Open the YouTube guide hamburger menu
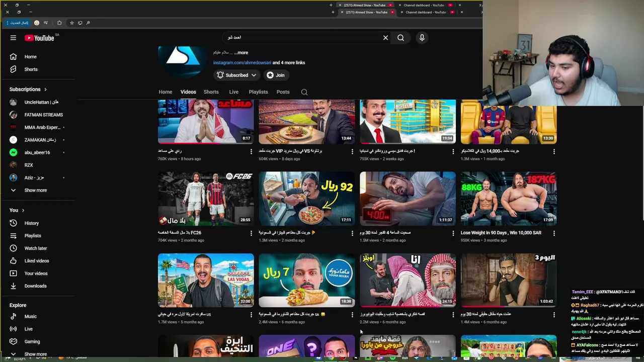The height and width of the screenshot is (362, 644). point(13,38)
